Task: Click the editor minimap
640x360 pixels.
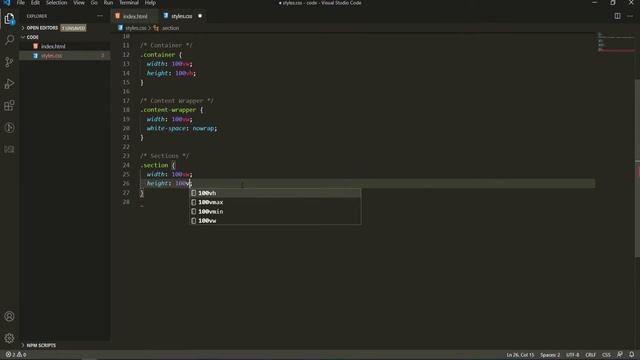Action: [616, 43]
